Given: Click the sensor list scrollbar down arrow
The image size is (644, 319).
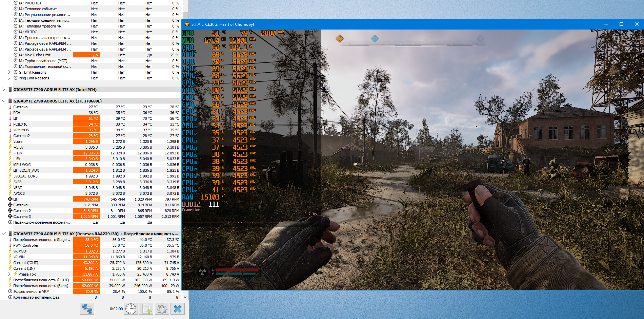Looking at the screenshot, I should click(185, 297).
